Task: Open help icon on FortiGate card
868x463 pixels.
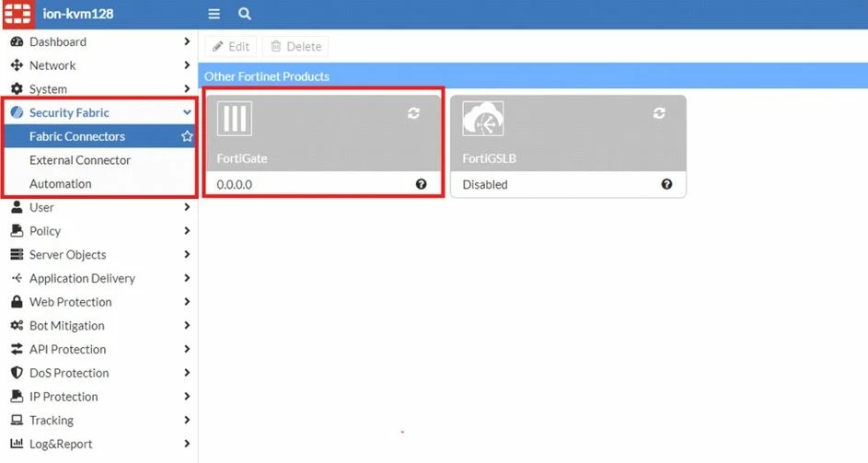Action: coord(422,184)
